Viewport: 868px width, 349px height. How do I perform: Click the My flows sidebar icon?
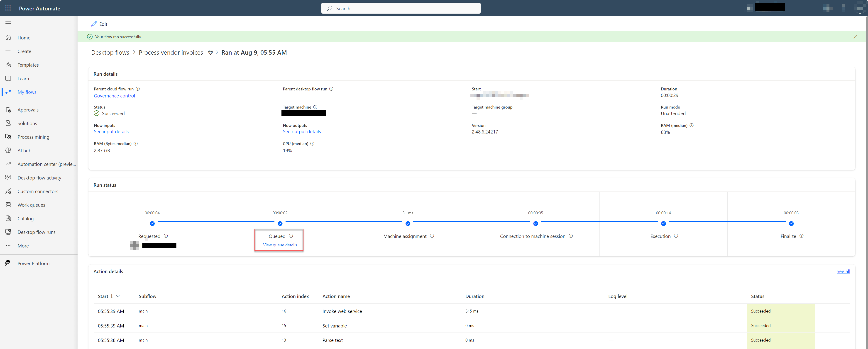point(9,92)
